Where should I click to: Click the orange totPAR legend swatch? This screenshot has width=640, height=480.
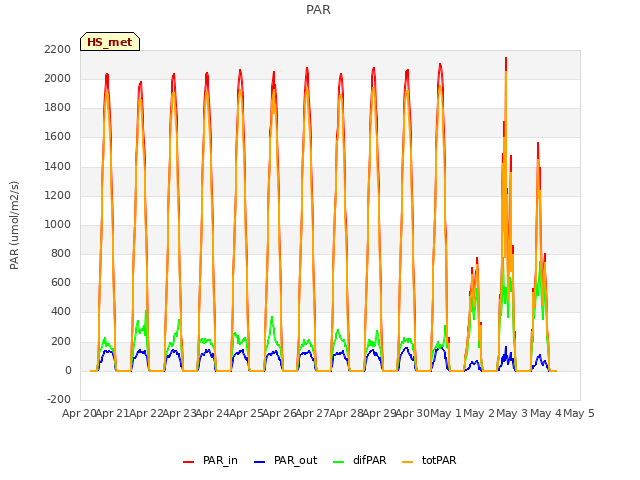[x=407, y=462]
